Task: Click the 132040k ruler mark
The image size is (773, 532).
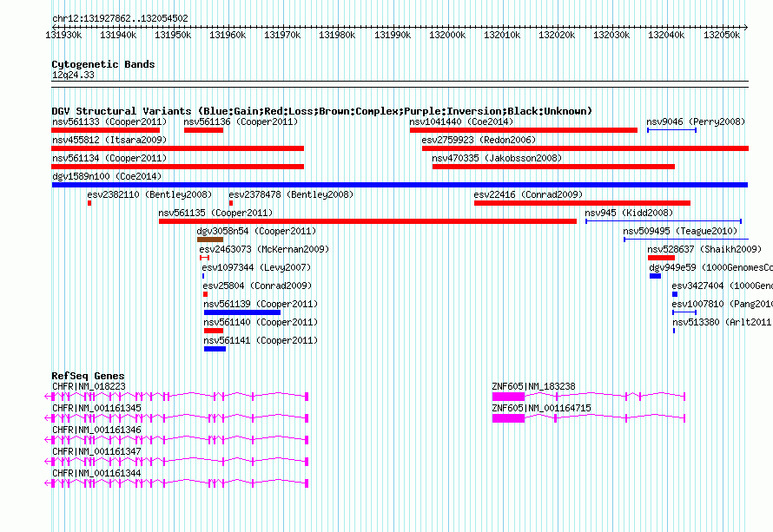Action: click(666, 35)
